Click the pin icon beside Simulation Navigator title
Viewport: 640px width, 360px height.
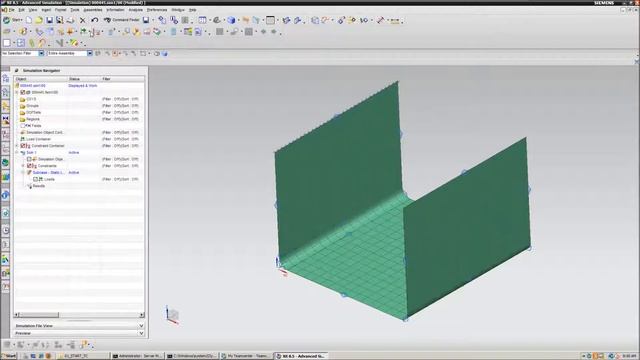tap(17, 71)
